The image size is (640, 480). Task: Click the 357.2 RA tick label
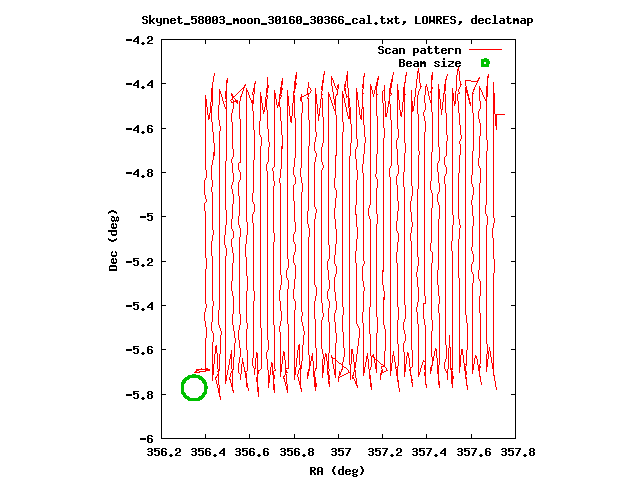click(x=384, y=452)
